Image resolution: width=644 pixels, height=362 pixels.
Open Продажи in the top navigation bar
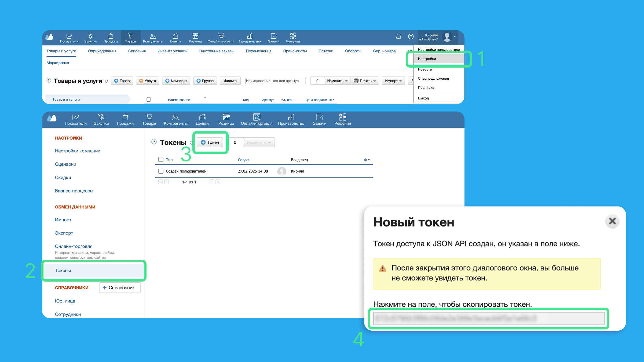tap(111, 38)
